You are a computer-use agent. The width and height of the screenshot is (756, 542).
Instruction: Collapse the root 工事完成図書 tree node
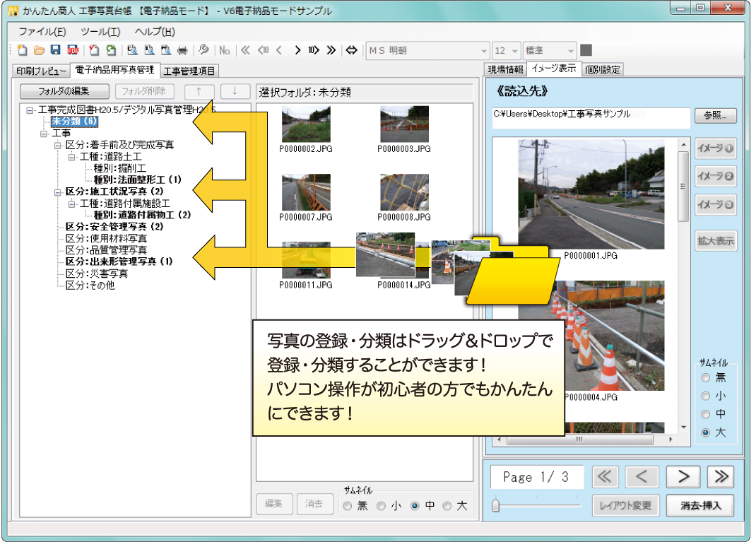click(30, 110)
